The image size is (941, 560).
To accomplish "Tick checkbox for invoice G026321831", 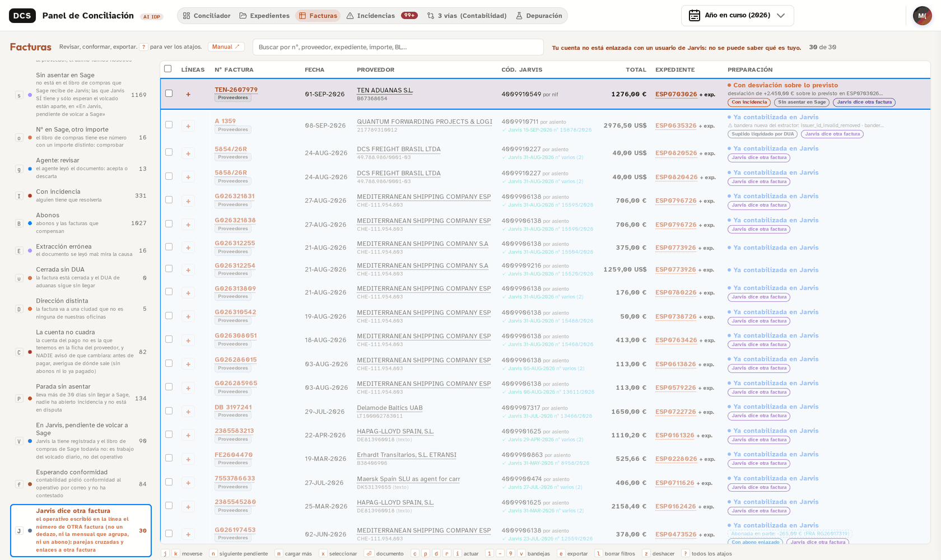I will tap(169, 200).
